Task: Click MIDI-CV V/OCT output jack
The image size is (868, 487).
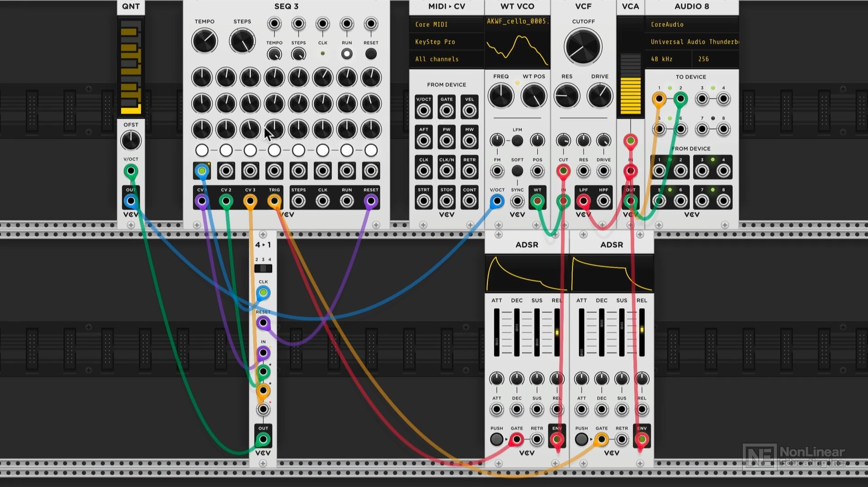Action: coord(424,110)
